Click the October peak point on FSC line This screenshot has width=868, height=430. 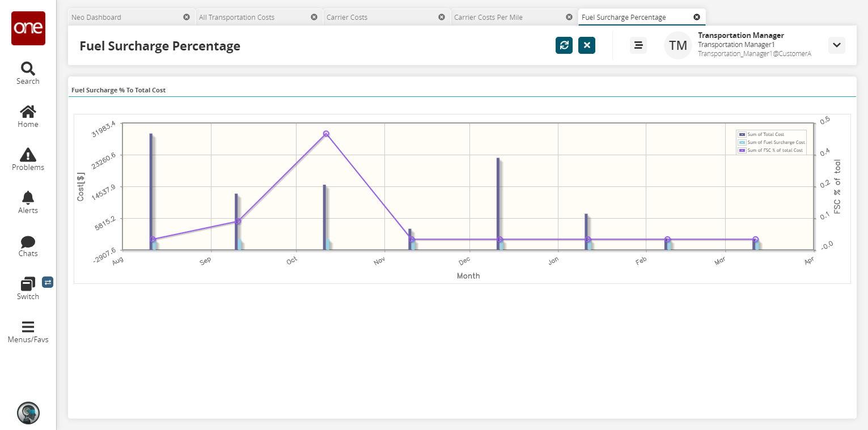(x=326, y=134)
